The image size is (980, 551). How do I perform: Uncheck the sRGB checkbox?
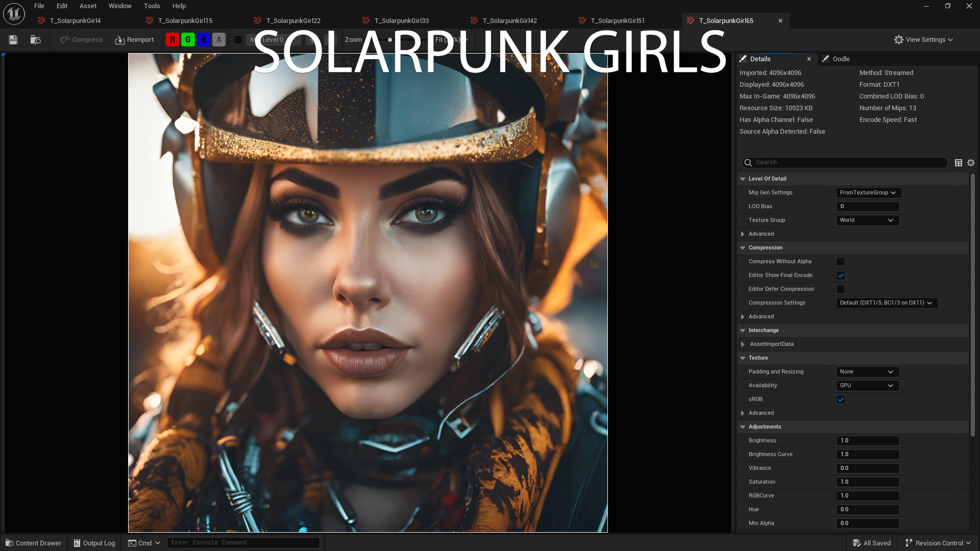841,399
